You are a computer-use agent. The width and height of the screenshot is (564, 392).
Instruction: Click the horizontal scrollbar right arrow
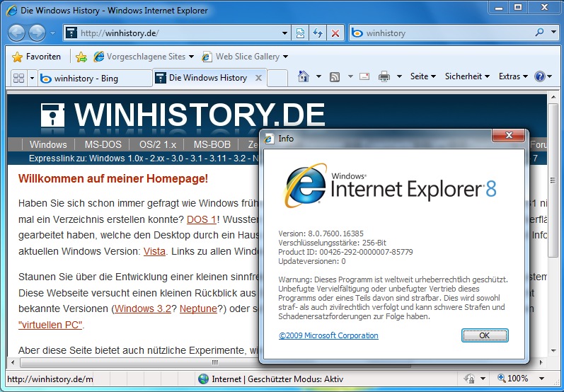pos(541,362)
